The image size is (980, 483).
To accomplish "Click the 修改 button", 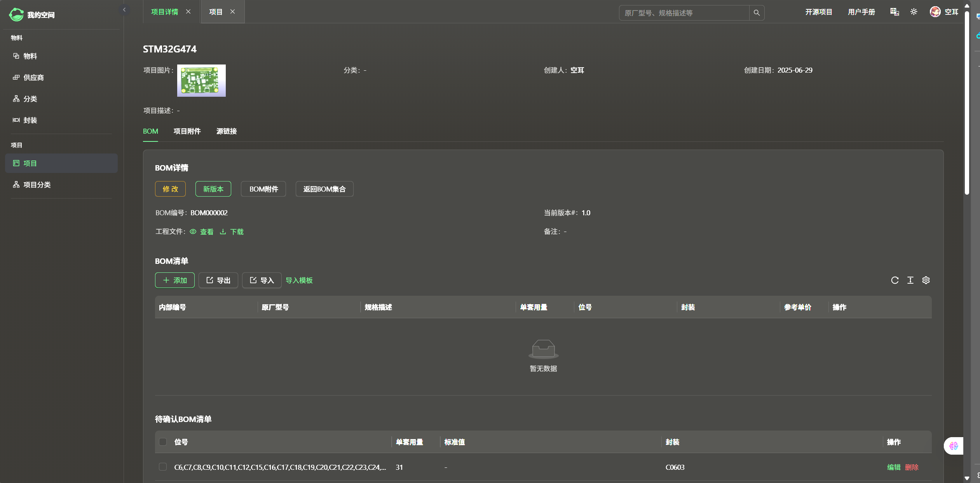I will (170, 189).
